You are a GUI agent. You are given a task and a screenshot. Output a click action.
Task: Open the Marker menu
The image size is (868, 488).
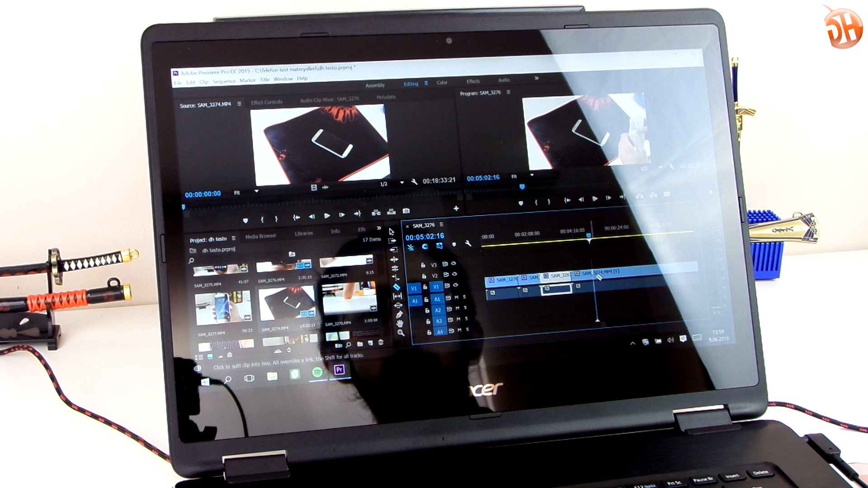(x=247, y=80)
